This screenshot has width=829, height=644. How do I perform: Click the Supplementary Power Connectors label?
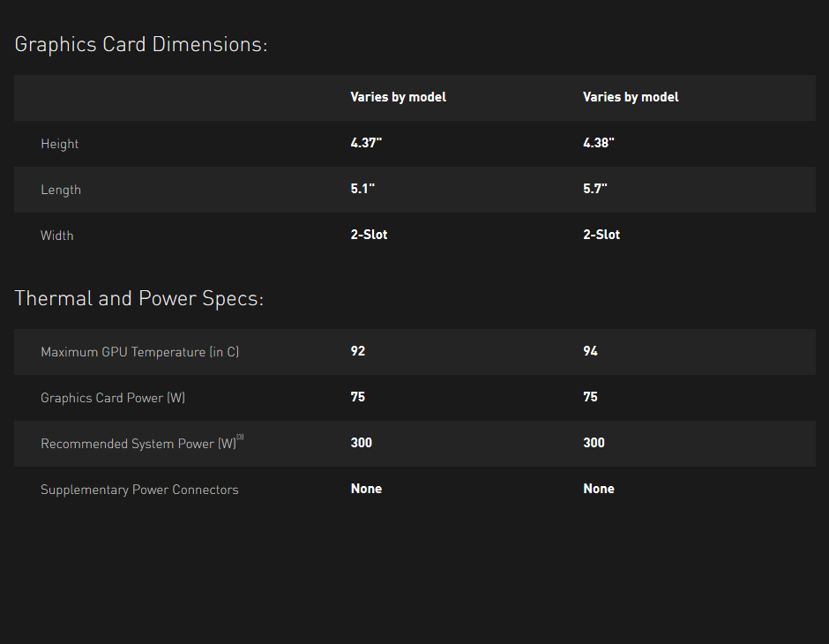pyautogui.click(x=139, y=490)
